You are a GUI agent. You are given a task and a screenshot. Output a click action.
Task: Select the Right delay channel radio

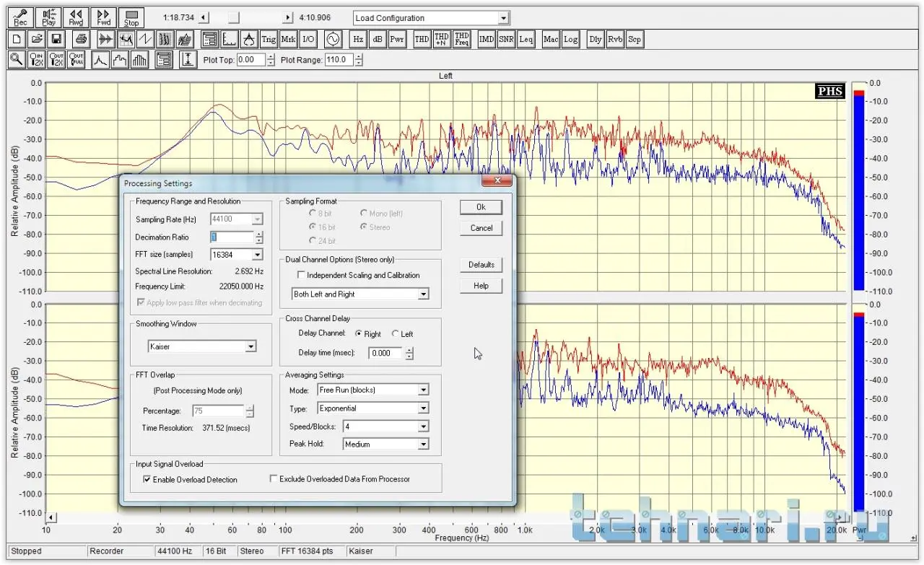[359, 334]
